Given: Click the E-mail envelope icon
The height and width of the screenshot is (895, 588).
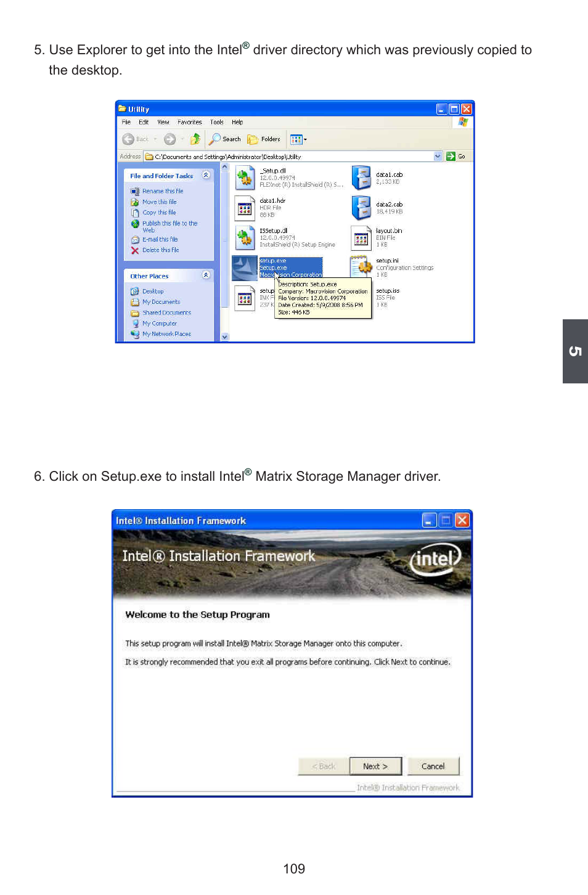Looking at the screenshot, I should (135, 240).
